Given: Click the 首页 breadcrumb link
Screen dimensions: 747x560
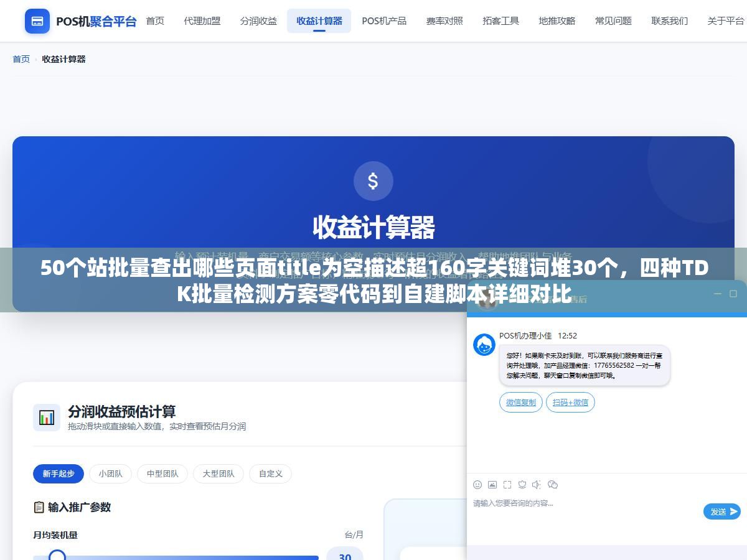Looking at the screenshot, I should (21, 59).
